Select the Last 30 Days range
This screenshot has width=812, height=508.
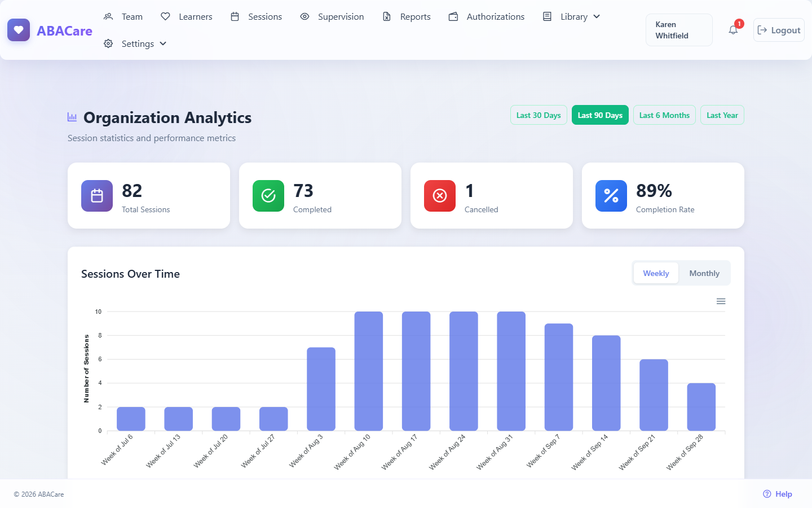539,115
